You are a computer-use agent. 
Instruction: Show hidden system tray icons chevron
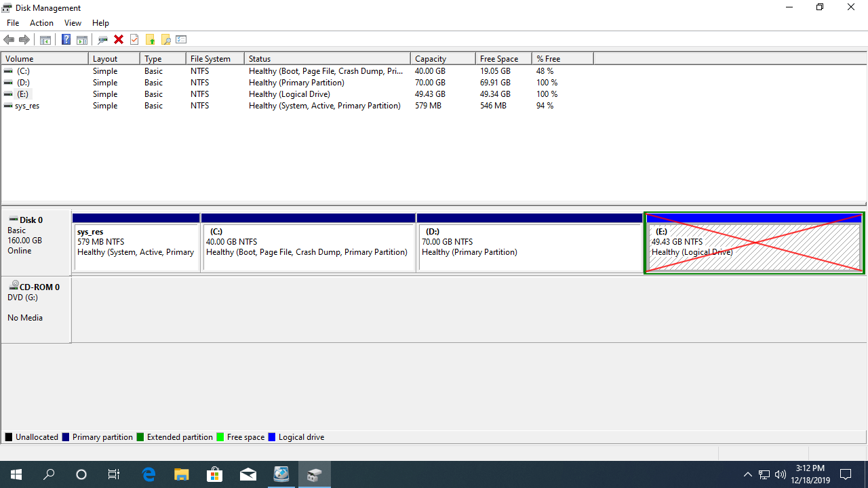747,474
